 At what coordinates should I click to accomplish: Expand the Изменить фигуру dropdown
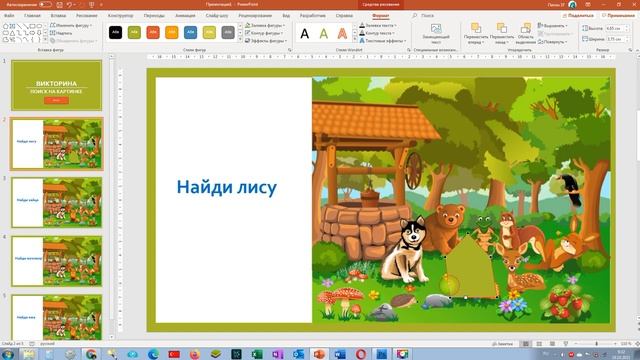click(x=71, y=25)
